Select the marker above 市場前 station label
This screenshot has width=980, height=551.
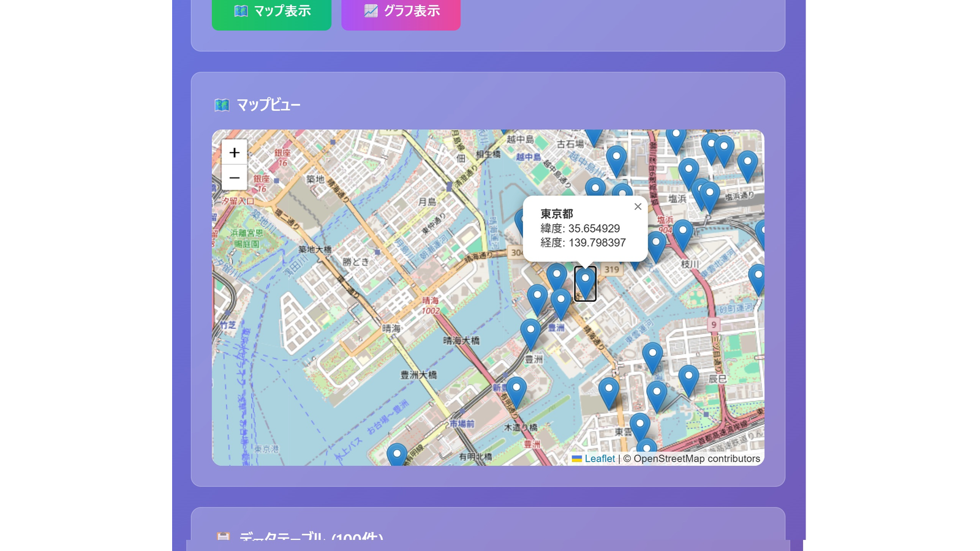516,392
